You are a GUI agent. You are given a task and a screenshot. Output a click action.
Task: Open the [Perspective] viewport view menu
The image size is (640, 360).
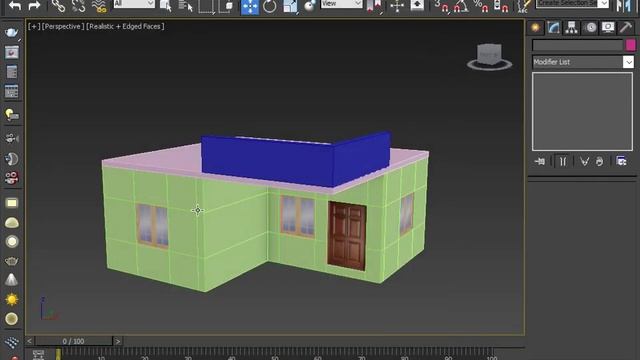click(x=63, y=27)
